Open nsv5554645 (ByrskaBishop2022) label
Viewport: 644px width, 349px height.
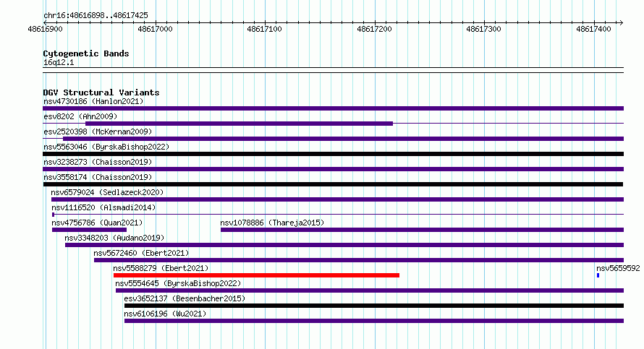[178, 283]
